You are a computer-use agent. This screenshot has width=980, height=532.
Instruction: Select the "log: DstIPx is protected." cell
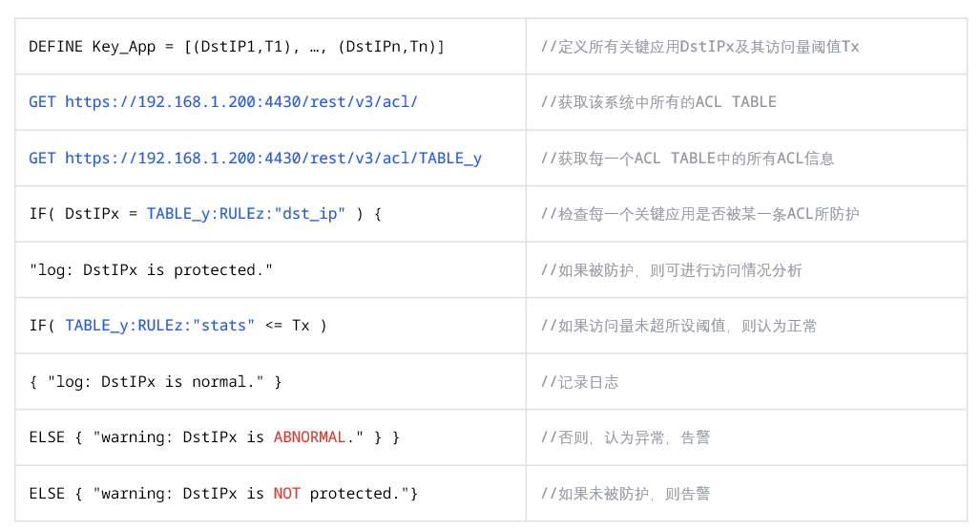pos(271,269)
